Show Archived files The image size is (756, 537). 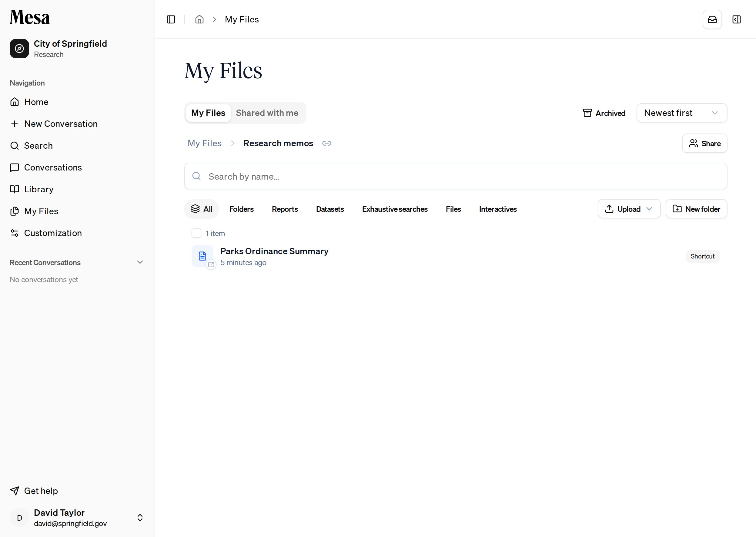click(604, 113)
